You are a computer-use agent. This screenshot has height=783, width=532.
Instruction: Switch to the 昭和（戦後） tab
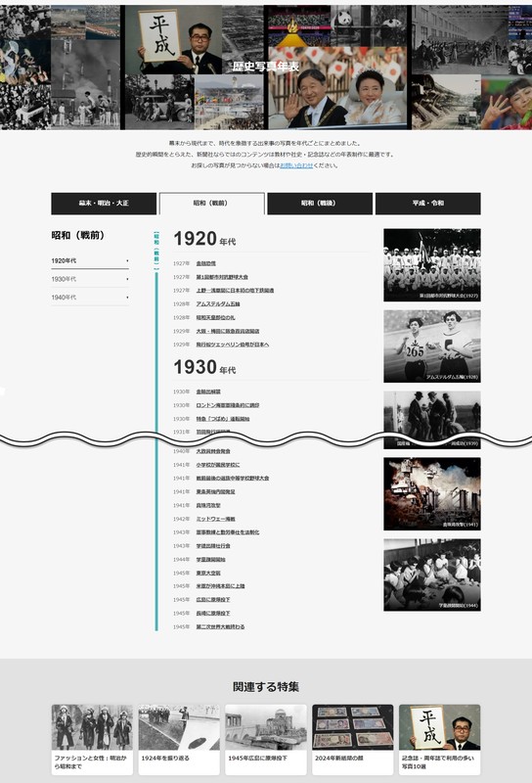tap(320, 204)
